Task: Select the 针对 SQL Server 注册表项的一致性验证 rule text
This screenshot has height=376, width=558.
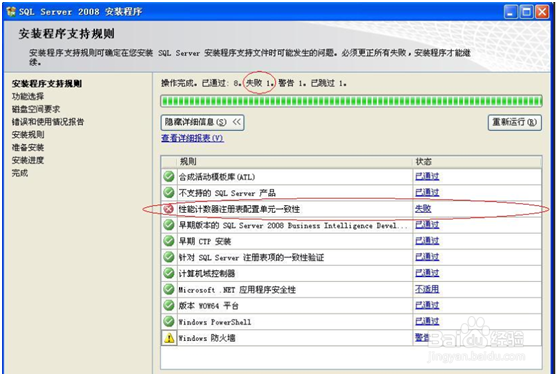Action: click(251, 258)
